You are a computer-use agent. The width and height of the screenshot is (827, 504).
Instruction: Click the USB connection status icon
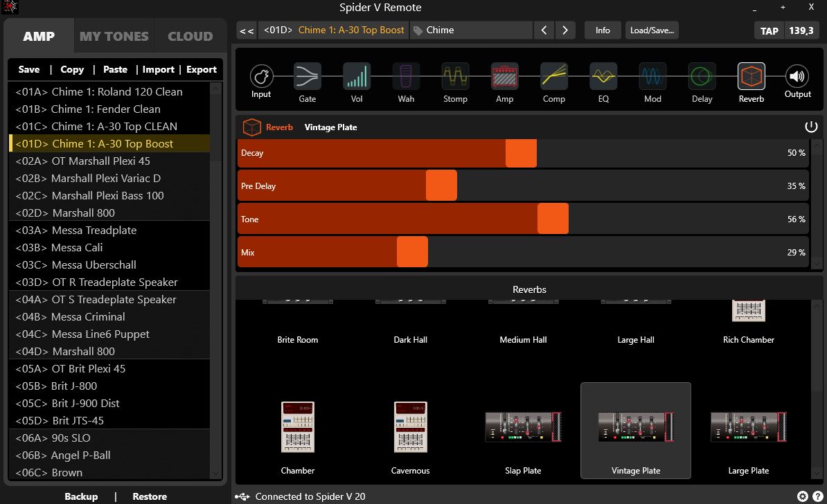[x=242, y=496]
